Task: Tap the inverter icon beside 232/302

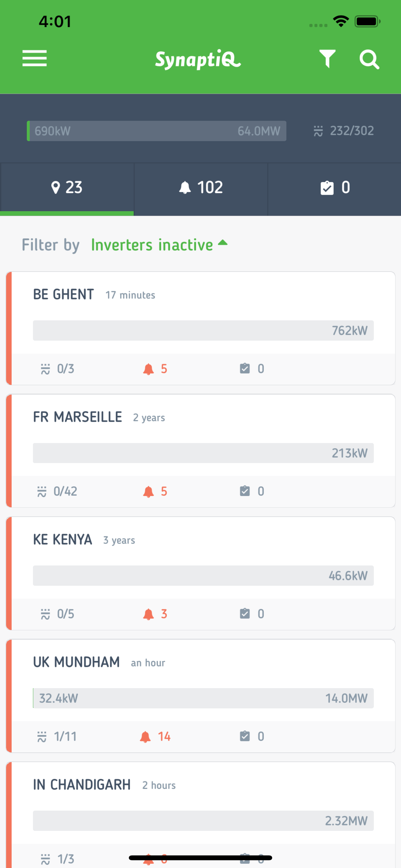Action: click(318, 131)
